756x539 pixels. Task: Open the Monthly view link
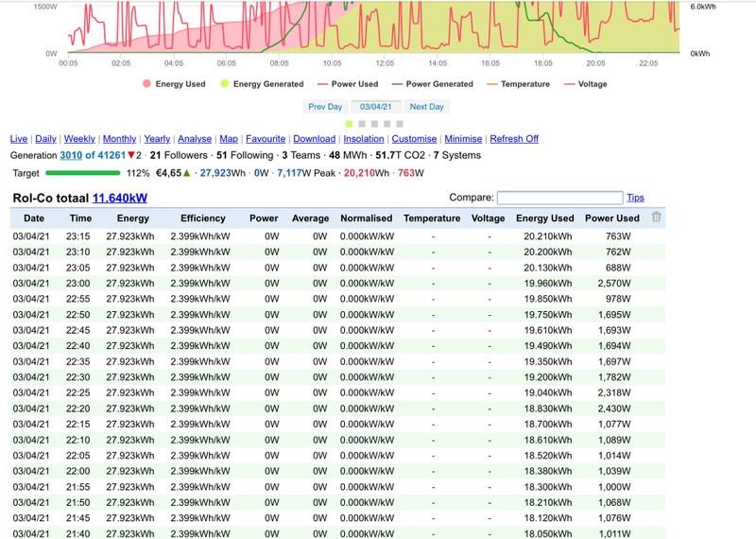tap(120, 139)
